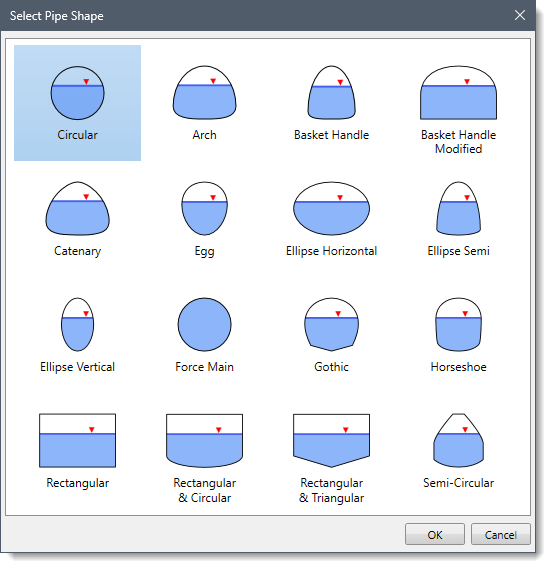This screenshot has height=568, width=551.
Task: Click the "Basket Handle Modified" label text
Action: pyautogui.click(x=459, y=142)
